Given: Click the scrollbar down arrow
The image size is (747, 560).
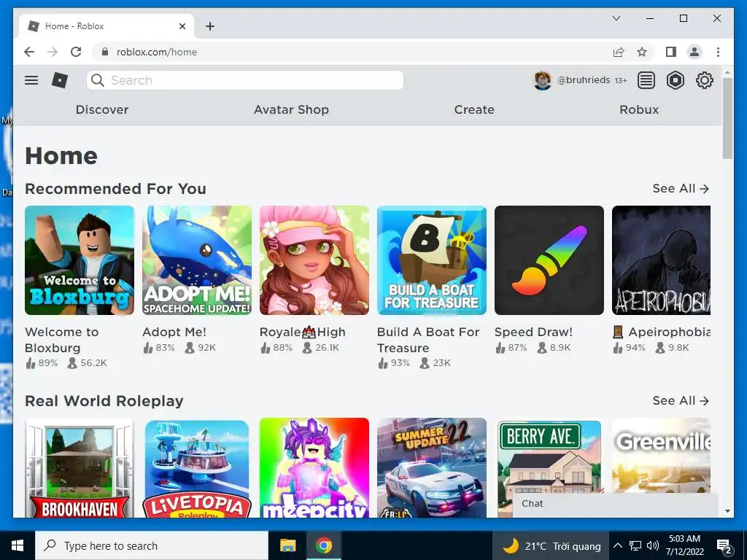Looking at the screenshot, I should (727, 511).
